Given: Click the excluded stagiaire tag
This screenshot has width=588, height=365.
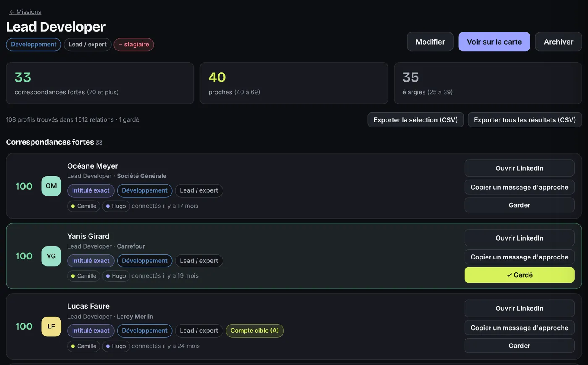Looking at the screenshot, I should (134, 45).
